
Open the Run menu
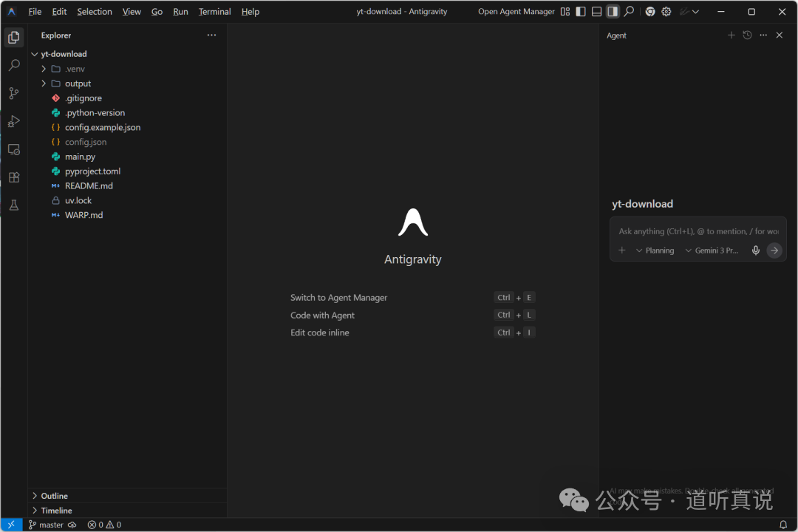click(x=180, y=11)
